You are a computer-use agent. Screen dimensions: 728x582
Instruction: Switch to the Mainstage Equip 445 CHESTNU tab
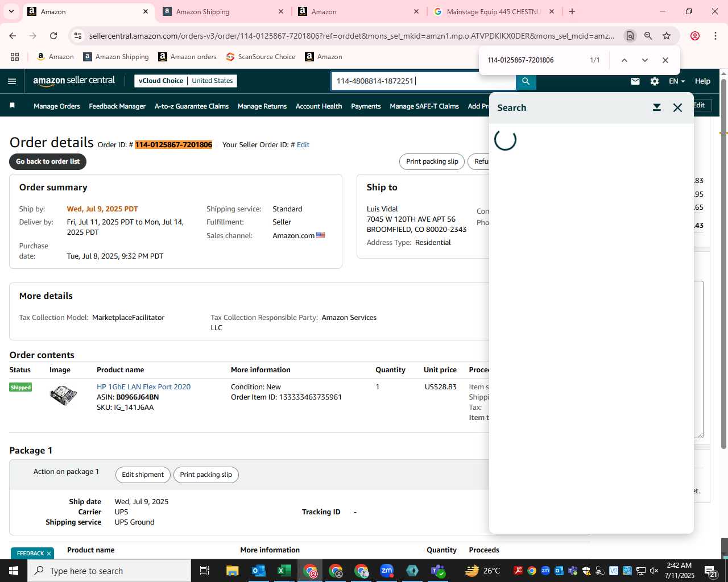[494, 11]
